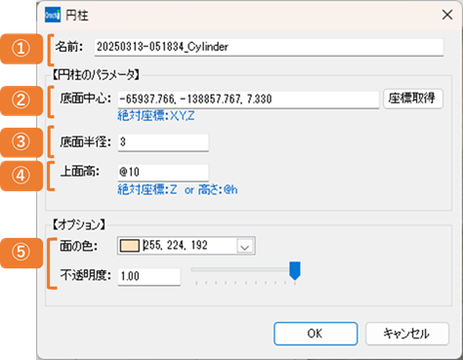This screenshot has width=463, height=360.
Task: Click the 不透明度 value field
Action: tap(149, 276)
